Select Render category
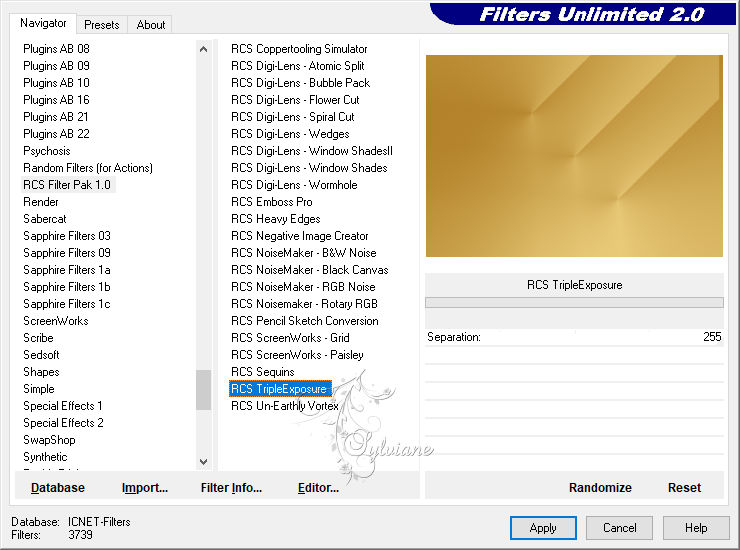Image resolution: width=740 pixels, height=550 pixels. pos(41,202)
